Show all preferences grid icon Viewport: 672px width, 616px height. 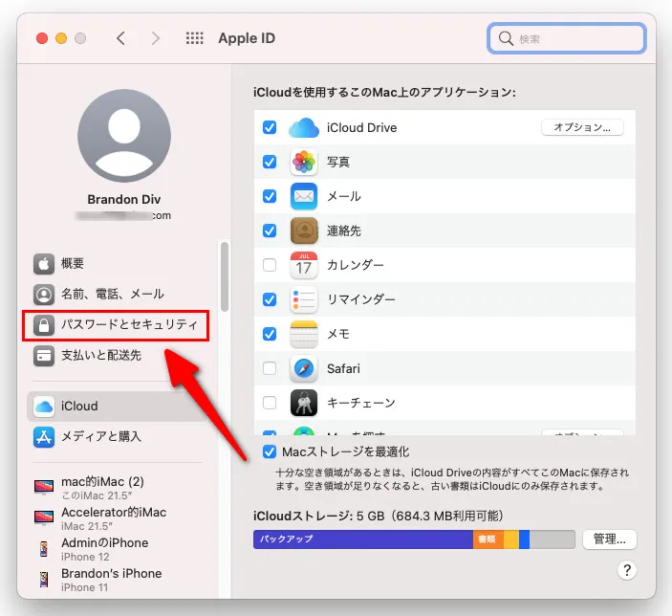pyautogui.click(x=195, y=38)
